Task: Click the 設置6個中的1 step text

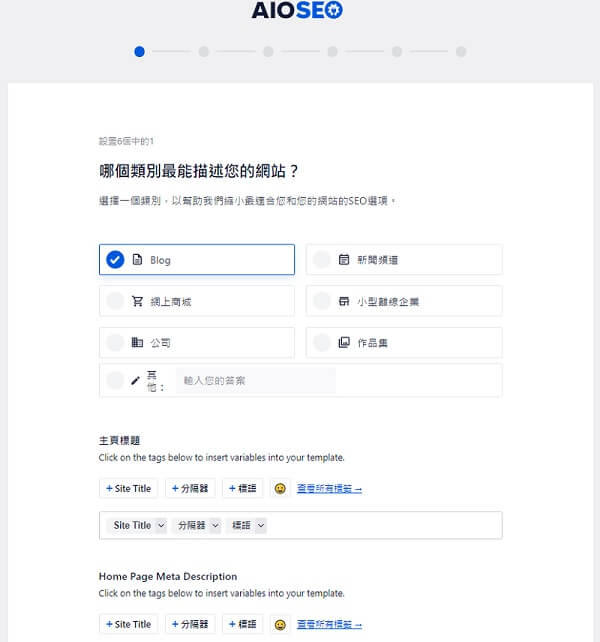Action: pos(126,141)
